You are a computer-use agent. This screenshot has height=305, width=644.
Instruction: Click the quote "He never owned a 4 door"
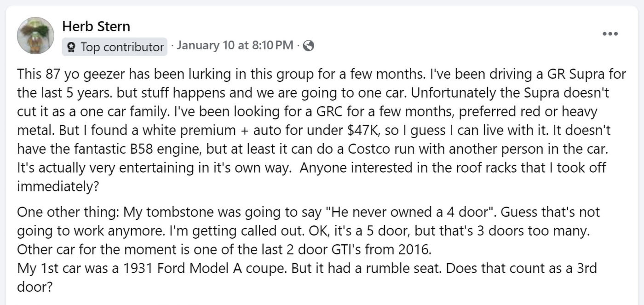(405, 212)
